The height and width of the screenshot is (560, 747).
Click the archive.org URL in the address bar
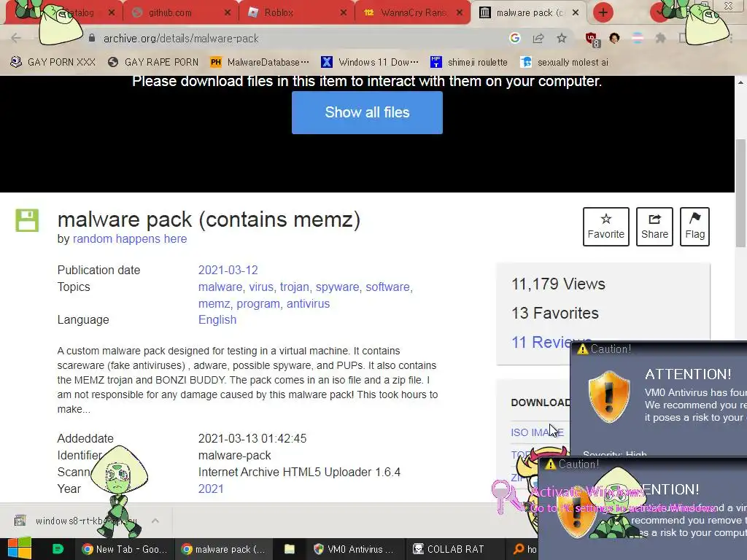point(181,38)
